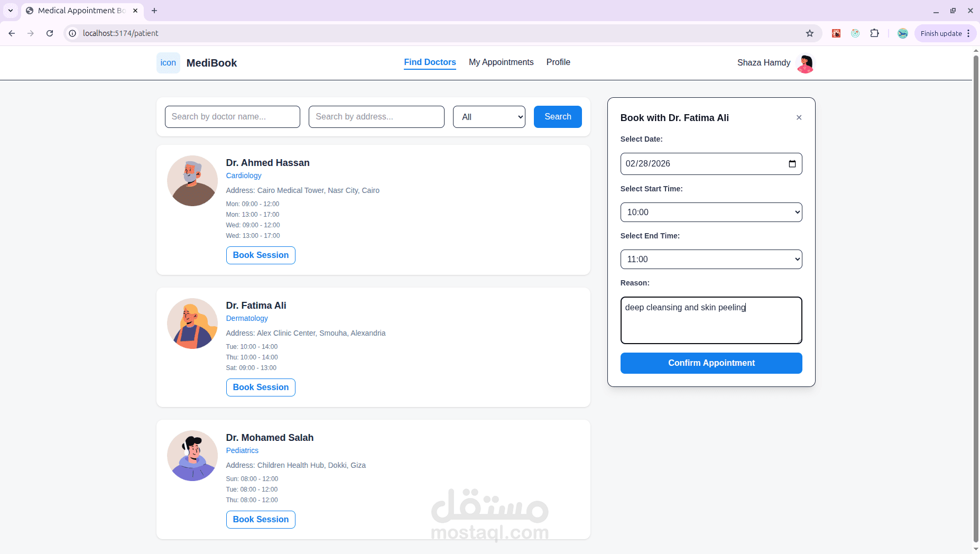
Task: Click Shaza Hamdy's profile avatar
Action: (x=805, y=63)
